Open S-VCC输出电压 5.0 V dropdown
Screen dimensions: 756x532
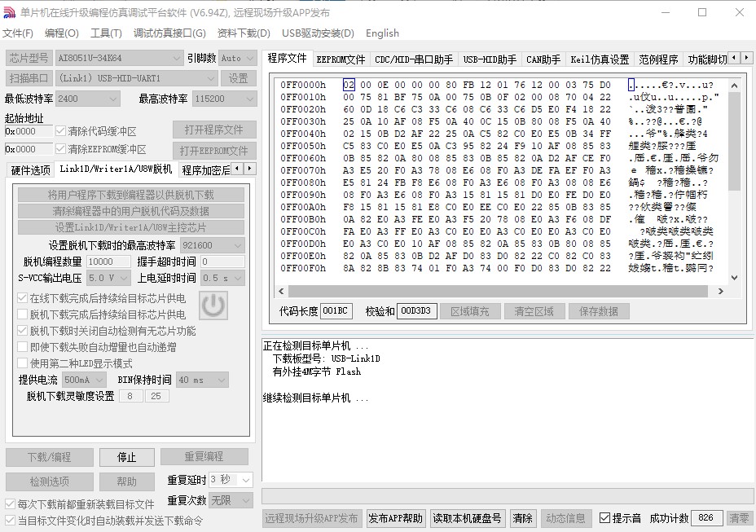[108, 278]
